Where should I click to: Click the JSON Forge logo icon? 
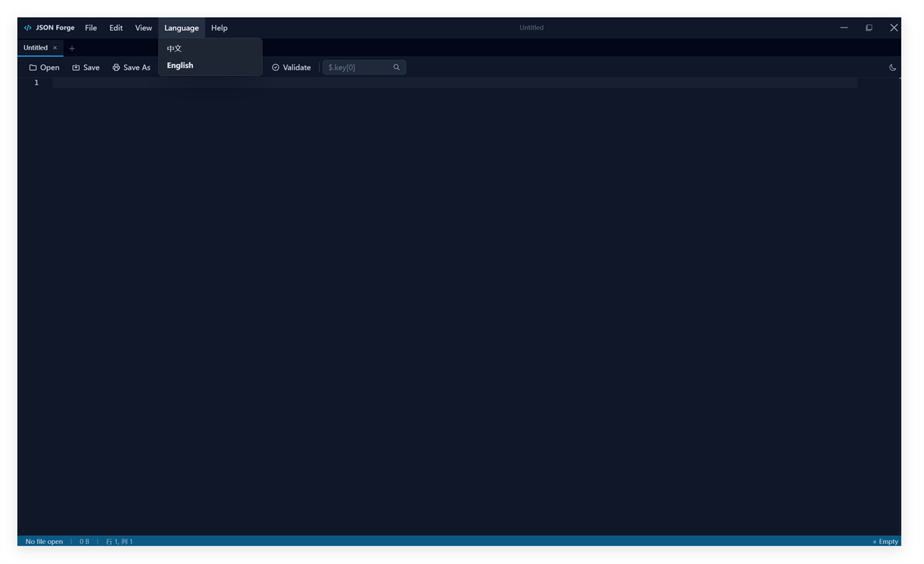click(x=28, y=28)
